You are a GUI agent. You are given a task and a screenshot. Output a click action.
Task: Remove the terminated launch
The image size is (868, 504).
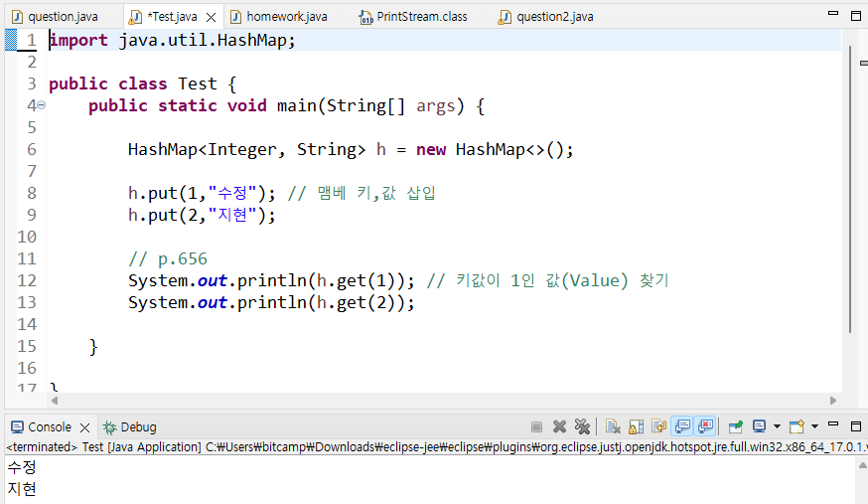click(560, 426)
